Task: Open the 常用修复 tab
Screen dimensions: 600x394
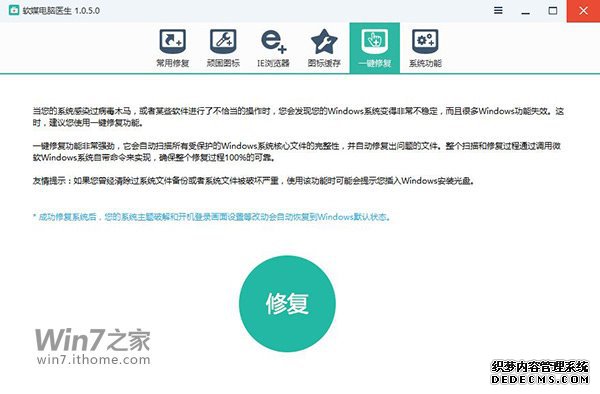Action: [x=173, y=48]
